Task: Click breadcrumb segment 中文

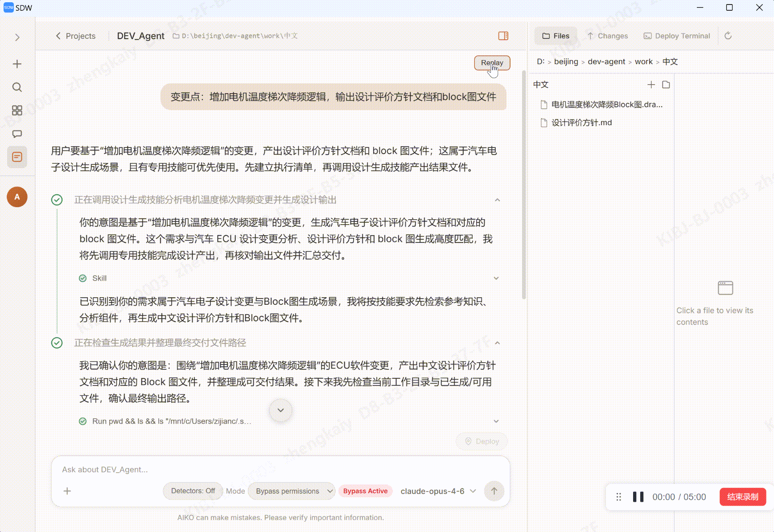Action: (x=670, y=62)
